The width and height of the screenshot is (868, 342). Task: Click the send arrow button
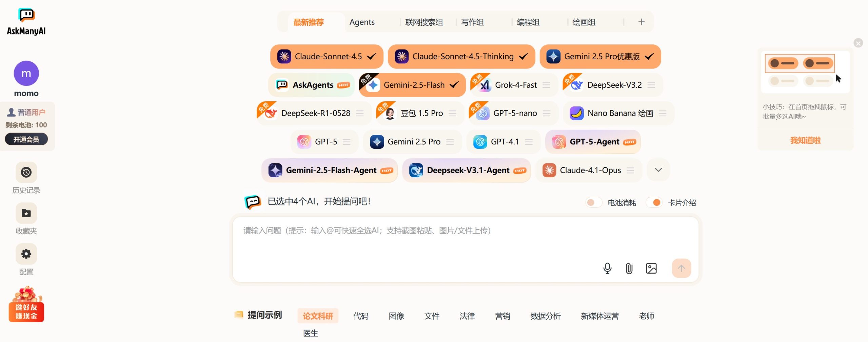point(682,268)
